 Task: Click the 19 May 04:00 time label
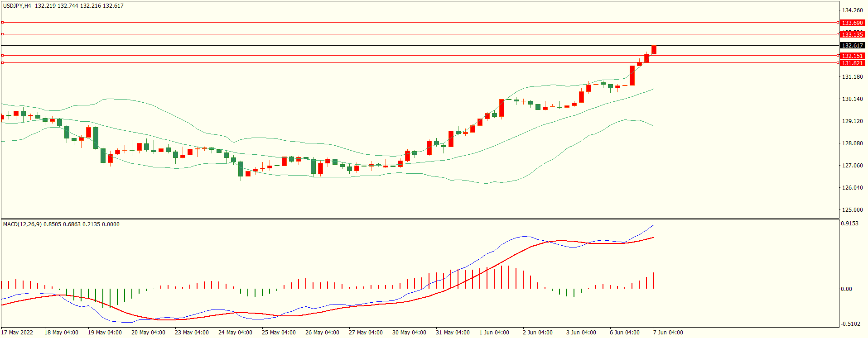(x=105, y=333)
